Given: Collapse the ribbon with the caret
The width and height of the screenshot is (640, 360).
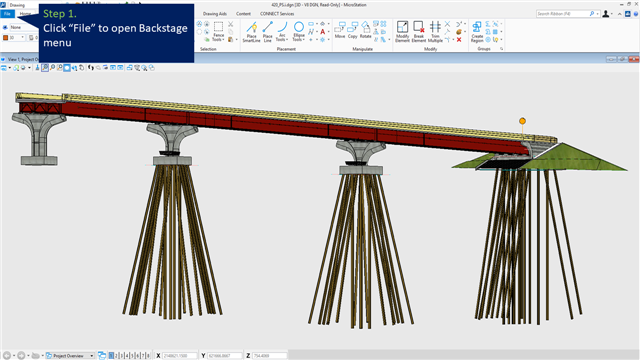Looking at the screenshot, I should pos(620,14).
